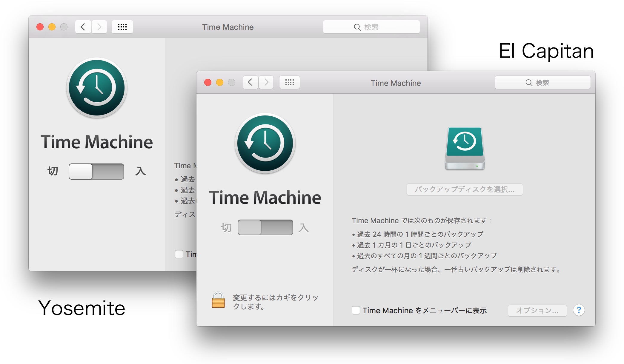Go back in the El Capitan window toolbar
624x364 pixels.
point(250,83)
